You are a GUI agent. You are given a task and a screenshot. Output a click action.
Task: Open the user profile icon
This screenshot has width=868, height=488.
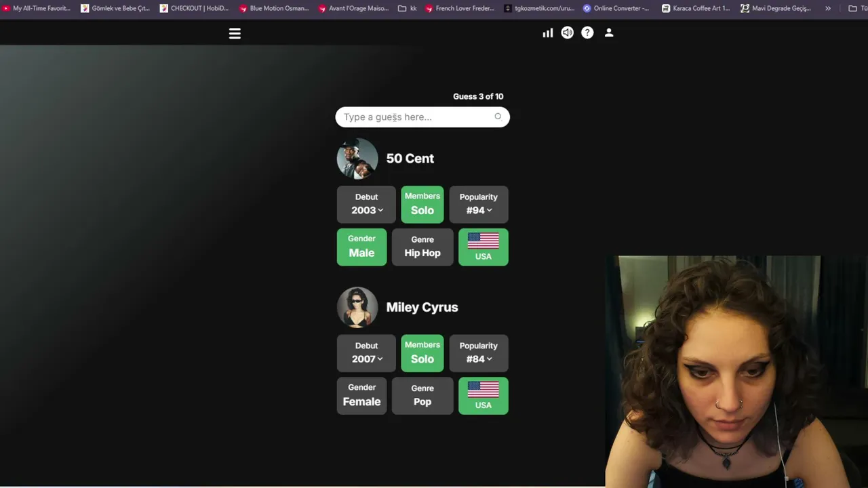tap(609, 33)
